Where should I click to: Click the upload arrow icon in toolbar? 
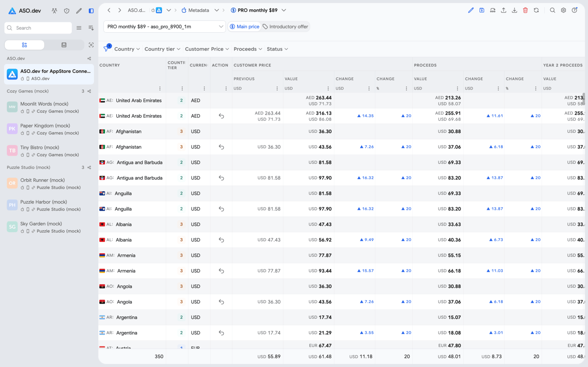(503, 10)
